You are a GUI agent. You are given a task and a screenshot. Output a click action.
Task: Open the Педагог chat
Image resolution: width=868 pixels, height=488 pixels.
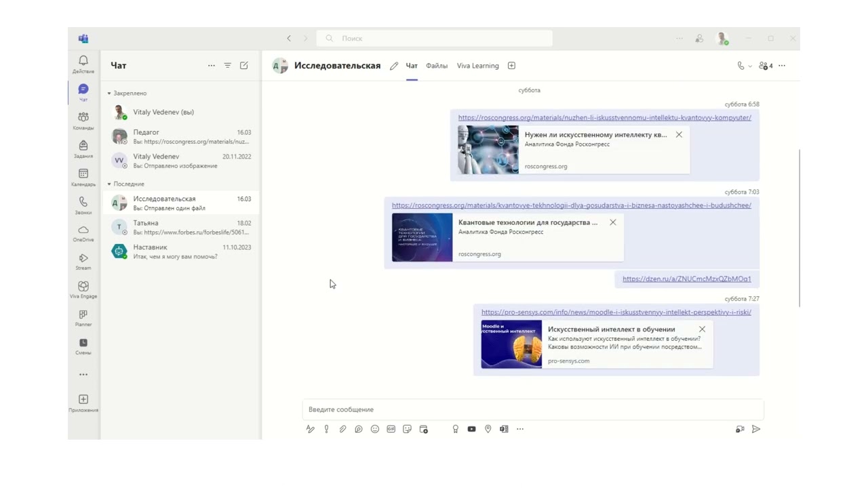pyautogui.click(x=181, y=137)
